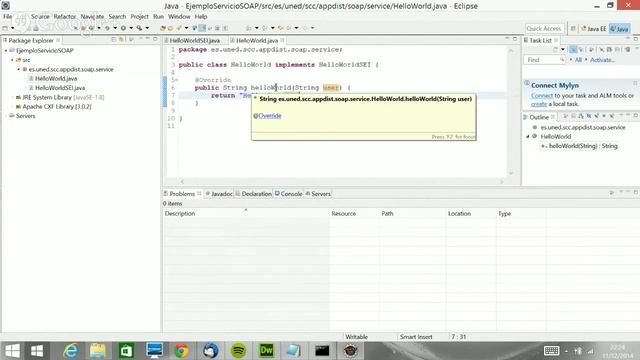Open File Explorer from the taskbar

pyautogui.click(x=98, y=351)
